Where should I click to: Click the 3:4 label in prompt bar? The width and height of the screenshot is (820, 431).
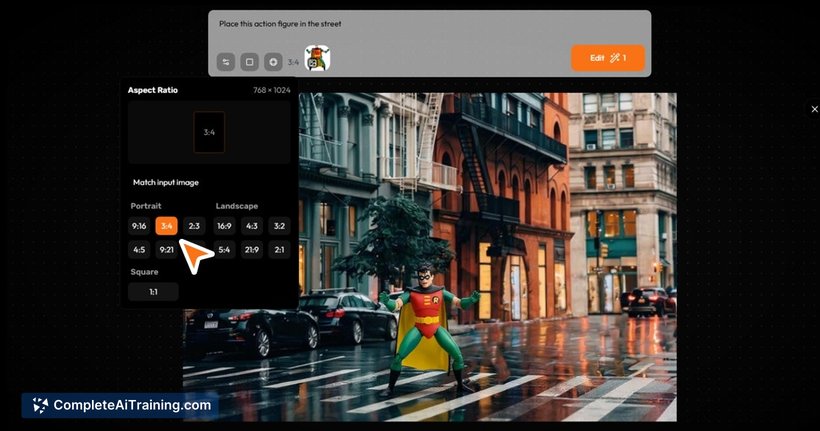293,62
